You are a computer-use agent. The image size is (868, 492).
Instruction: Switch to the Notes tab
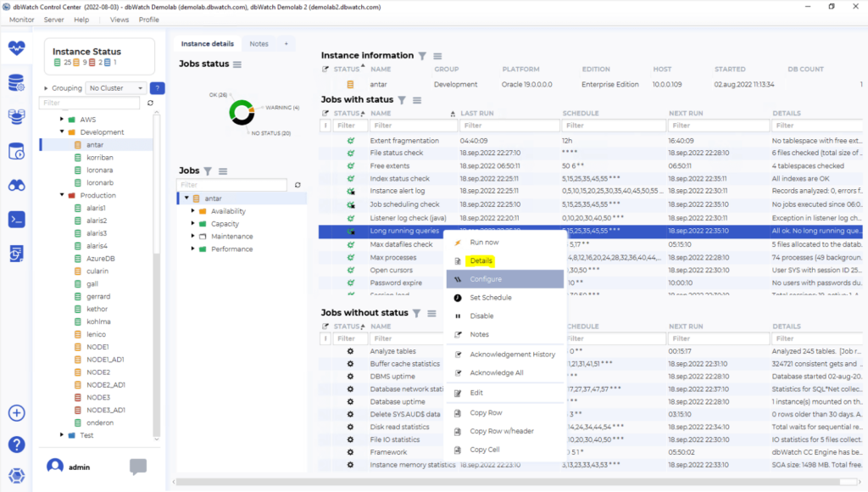[261, 42]
